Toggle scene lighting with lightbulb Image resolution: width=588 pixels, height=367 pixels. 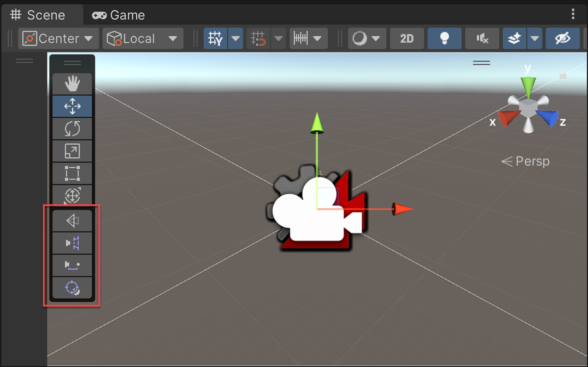pyautogui.click(x=444, y=38)
